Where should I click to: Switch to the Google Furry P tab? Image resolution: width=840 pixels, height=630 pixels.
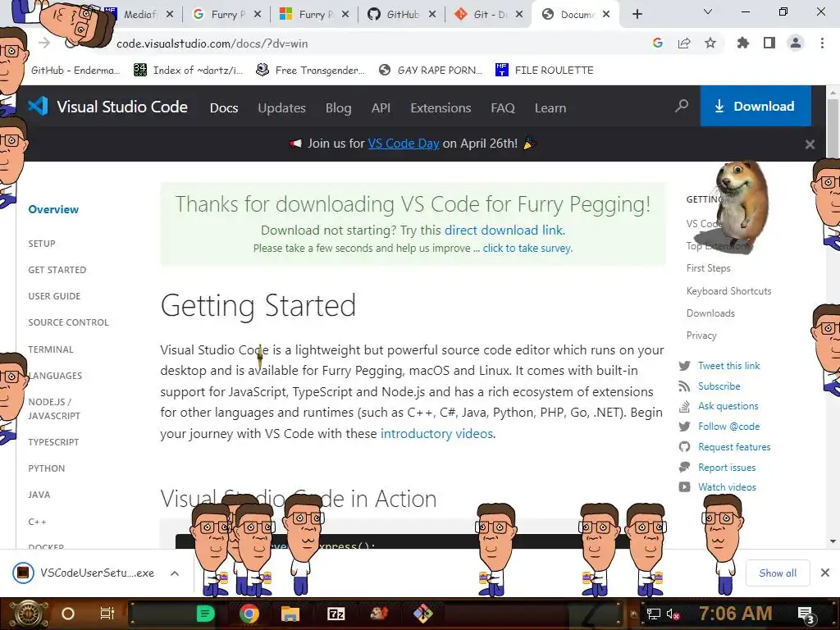pos(226,15)
